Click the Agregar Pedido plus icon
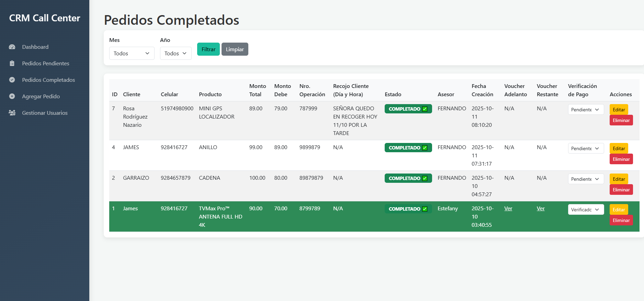The height and width of the screenshot is (301, 644). (12, 96)
